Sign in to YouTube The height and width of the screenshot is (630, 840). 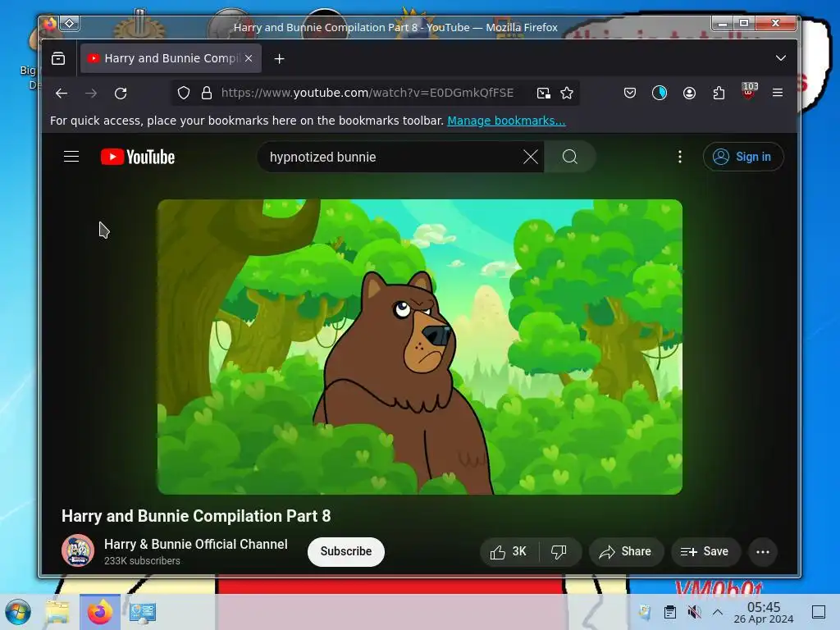point(743,157)
